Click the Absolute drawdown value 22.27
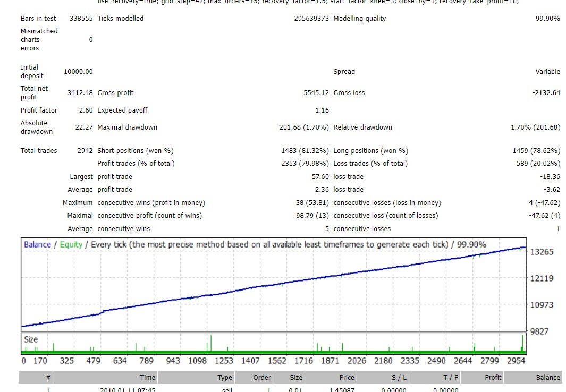The width and height of the screenshot is (566, 392). pos(84,127)
